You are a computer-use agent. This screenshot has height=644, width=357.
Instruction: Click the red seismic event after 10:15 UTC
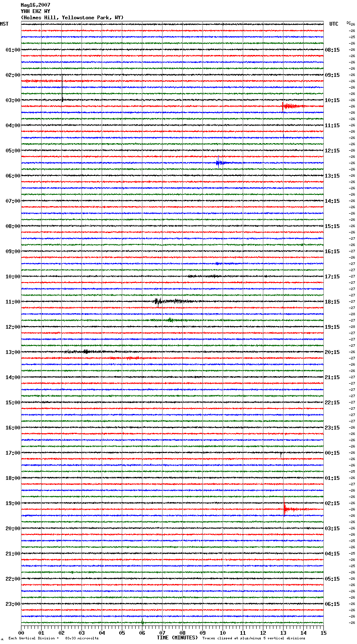pyautogui.click(x=294, y=106)
